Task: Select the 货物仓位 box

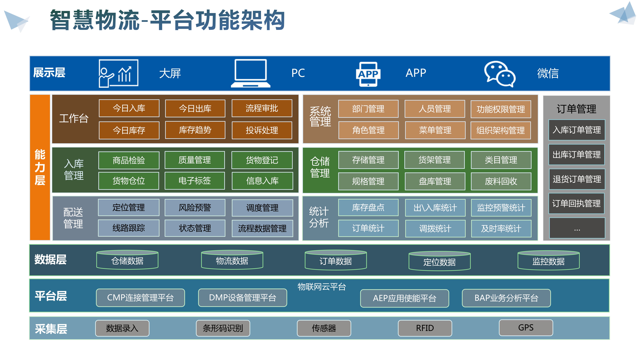Action: click(x=129, y=181)
